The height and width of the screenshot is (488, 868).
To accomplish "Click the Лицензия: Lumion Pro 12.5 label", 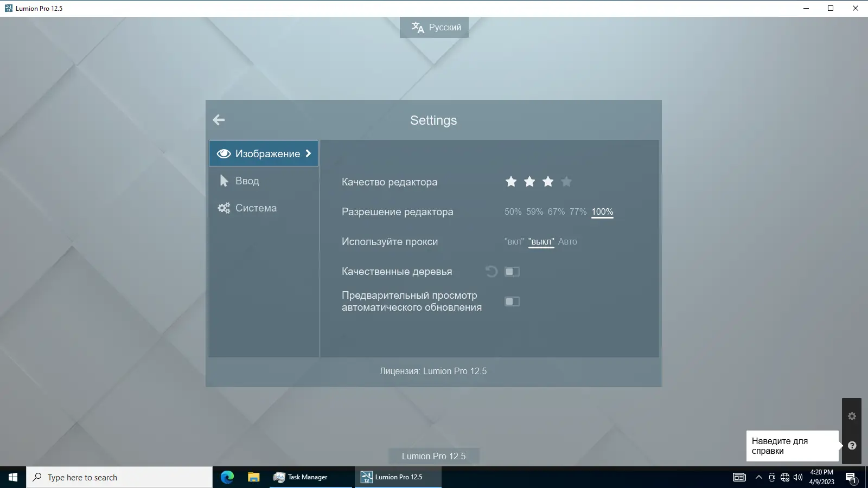I will (433, 371).
